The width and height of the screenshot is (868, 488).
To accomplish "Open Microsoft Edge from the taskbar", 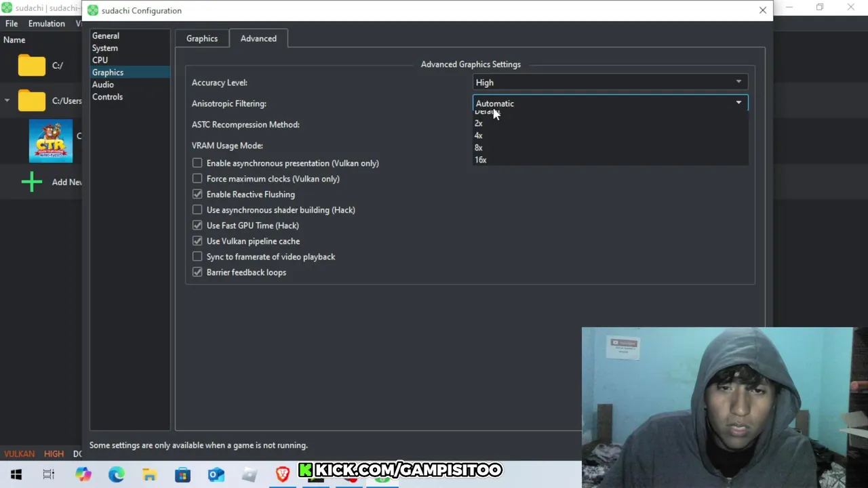I will coord(116,474).
